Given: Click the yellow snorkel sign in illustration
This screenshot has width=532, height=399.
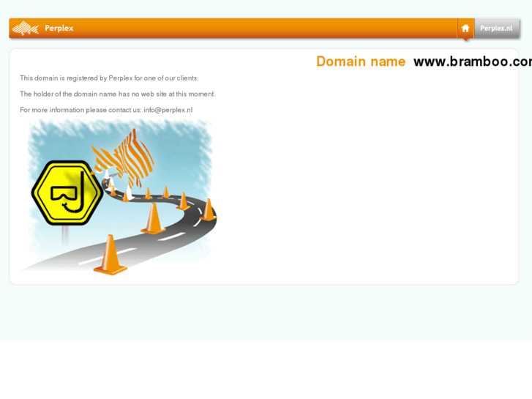Looking at the screenshot, I should tap(67, 193).
